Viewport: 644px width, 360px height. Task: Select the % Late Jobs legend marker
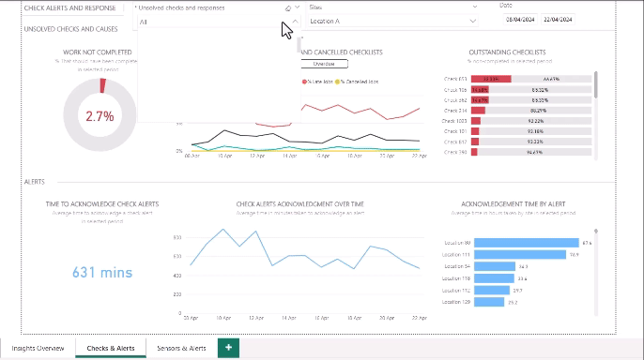coord(304,82)
